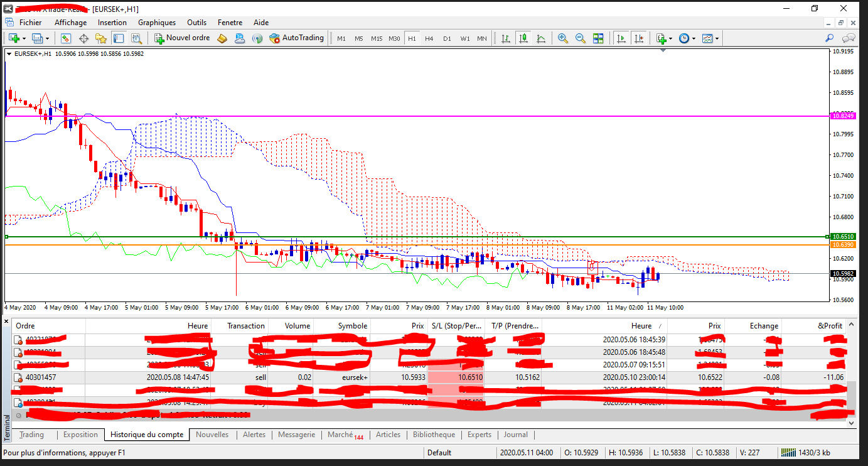Viewport: 868px width, 466px height.
Task: Click the search magnifier icon
Action: (x=830, y=38)
